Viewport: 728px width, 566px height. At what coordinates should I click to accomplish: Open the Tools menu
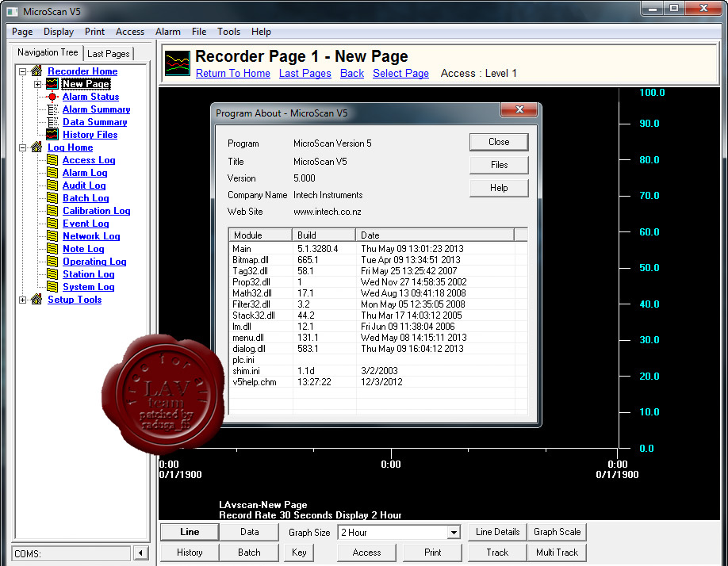click(x=229, y=32)
